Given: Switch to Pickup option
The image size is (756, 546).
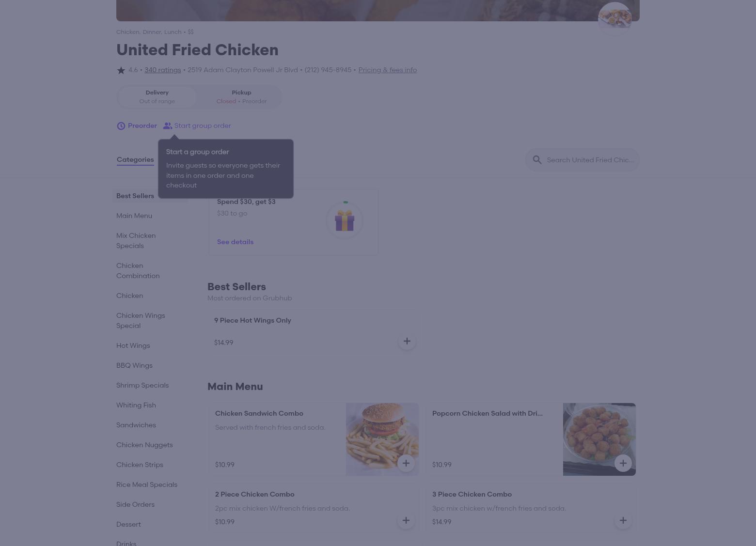Looking at the screenshot, I should (241, 96).
